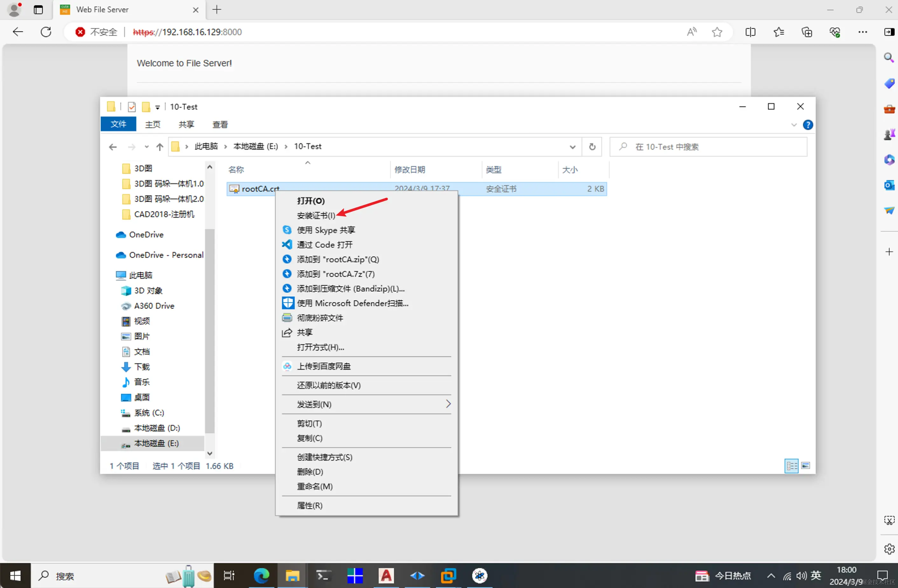Select 使用 Microsoft Defender扫描 entry
Image resolution: width=898 pixels, height=588 pixels.
[366, 303]
